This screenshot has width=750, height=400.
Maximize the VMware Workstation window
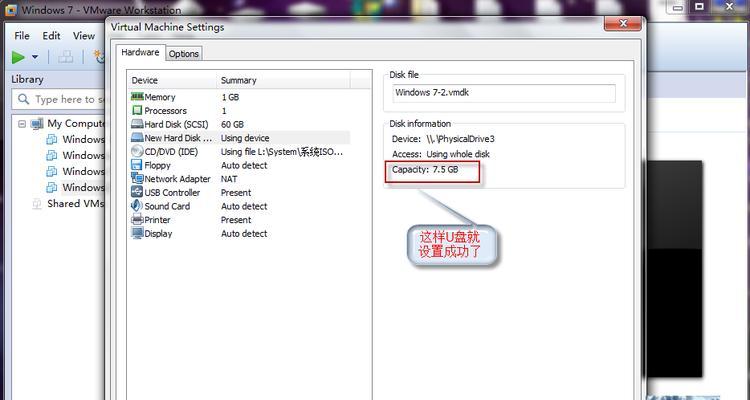coord(699,7)
